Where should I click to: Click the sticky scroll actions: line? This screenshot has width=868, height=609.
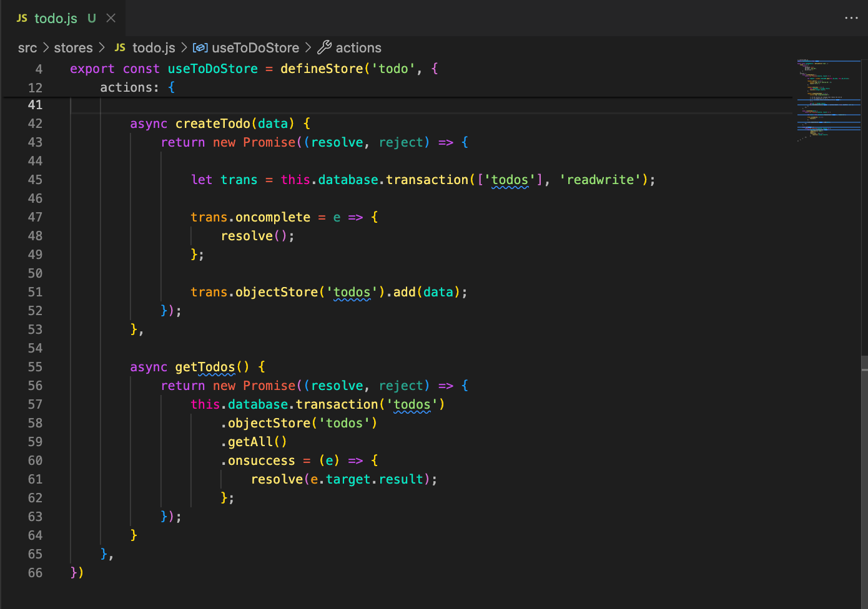[129, 87]
